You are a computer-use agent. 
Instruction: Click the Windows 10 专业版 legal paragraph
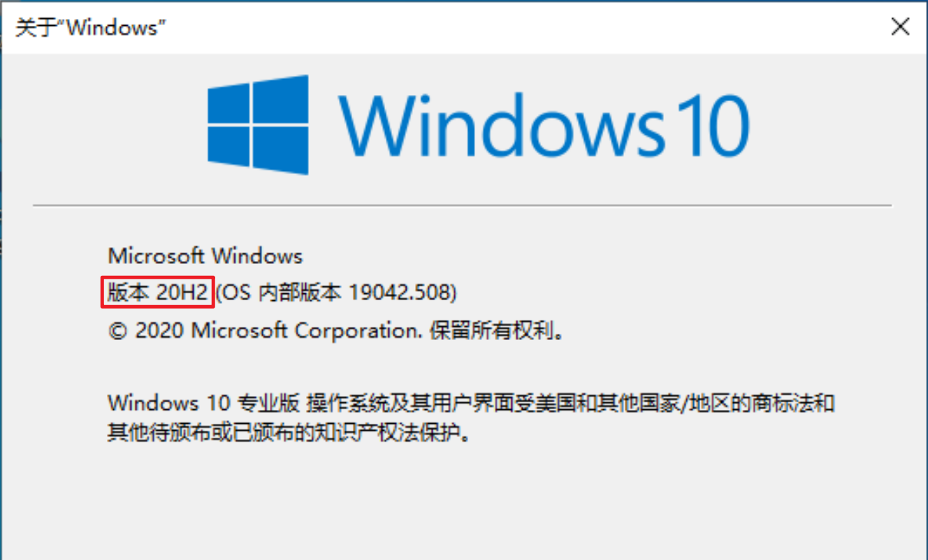[x=468, y=404]
